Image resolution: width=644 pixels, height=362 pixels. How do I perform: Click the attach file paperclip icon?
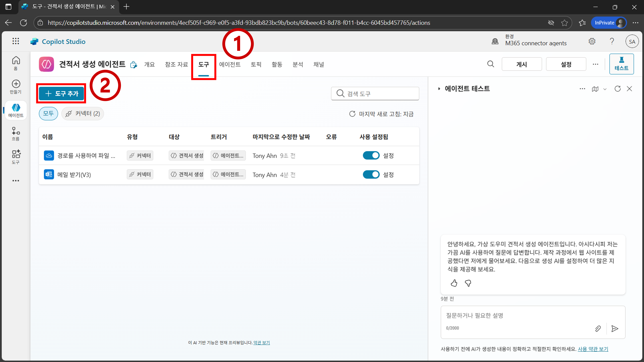tap(598, 329)
